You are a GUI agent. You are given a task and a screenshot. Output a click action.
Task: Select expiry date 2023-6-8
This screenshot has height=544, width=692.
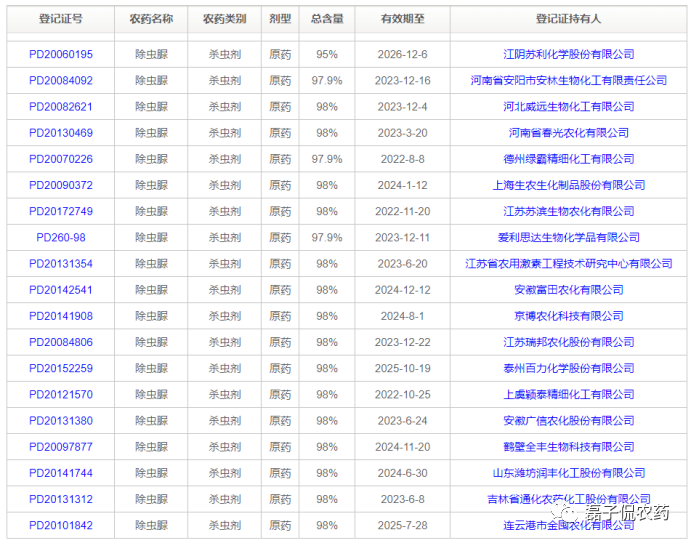[402, 499]
